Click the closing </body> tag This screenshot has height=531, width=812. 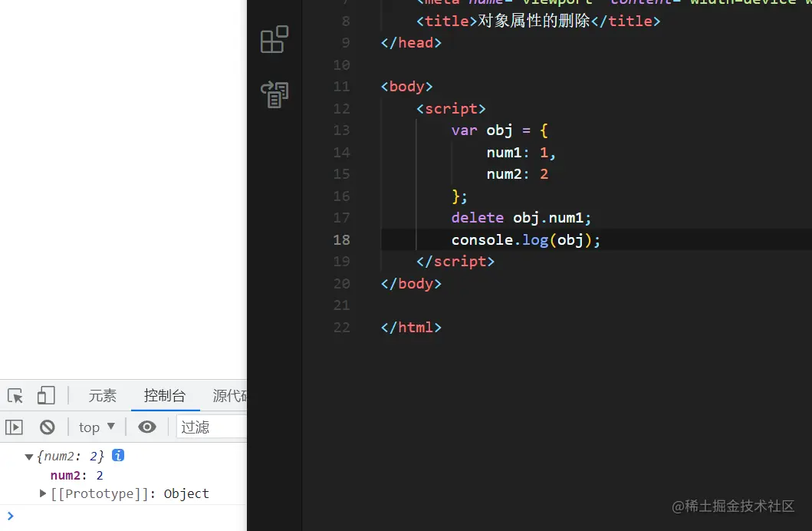point(411,284)
